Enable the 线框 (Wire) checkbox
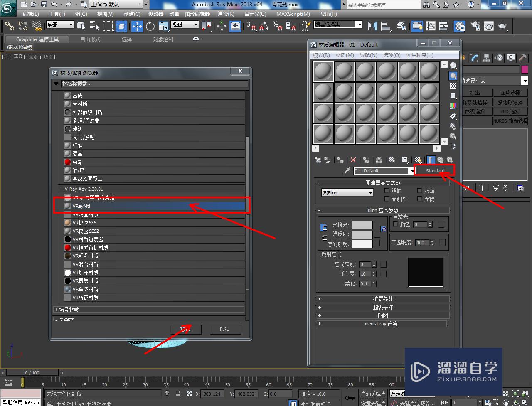This screenshot has height=406, width=532. [x=387, y=191]
